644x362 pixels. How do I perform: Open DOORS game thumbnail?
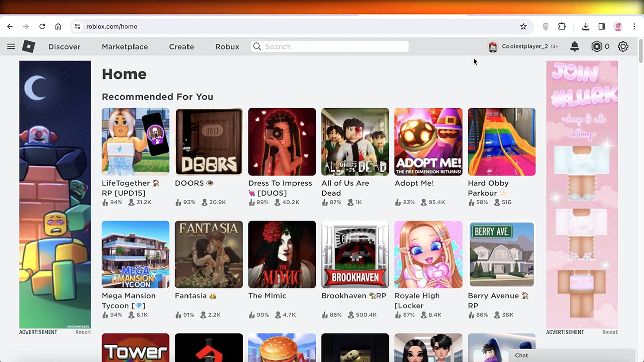209,142
